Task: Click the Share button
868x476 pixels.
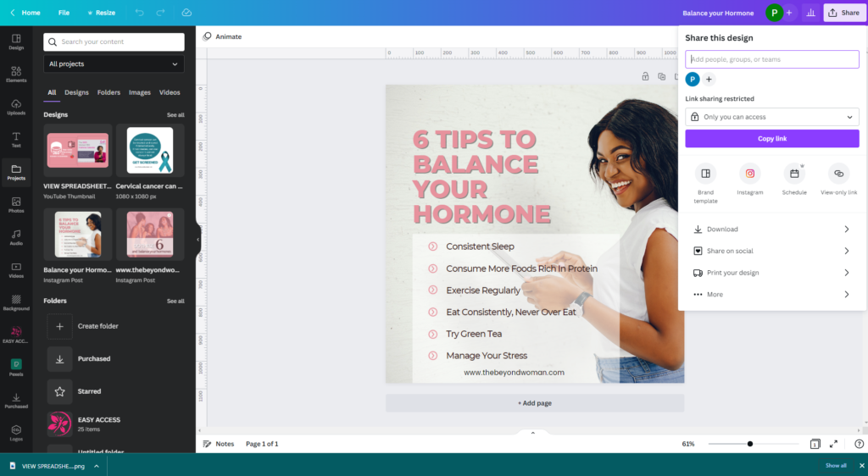Action: [x=844, y=13]
